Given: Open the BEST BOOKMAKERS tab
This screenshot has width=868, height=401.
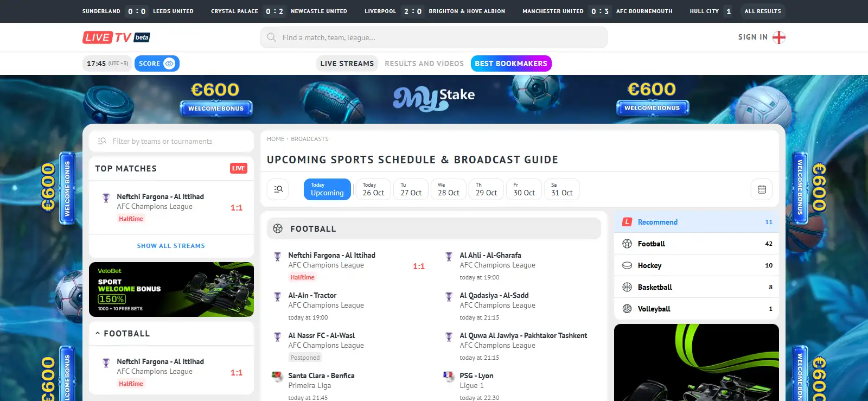Looking at the screenshot, I should click(511, 63).
